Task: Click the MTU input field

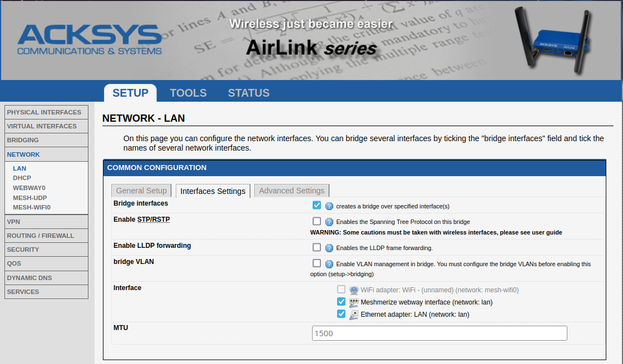Action: click(x=439, y=333)
